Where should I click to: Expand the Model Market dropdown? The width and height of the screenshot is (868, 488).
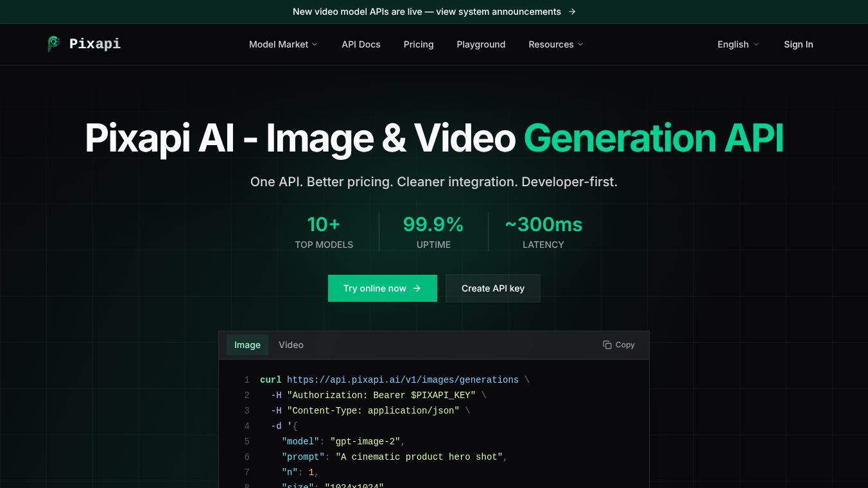tap(283, 44)
